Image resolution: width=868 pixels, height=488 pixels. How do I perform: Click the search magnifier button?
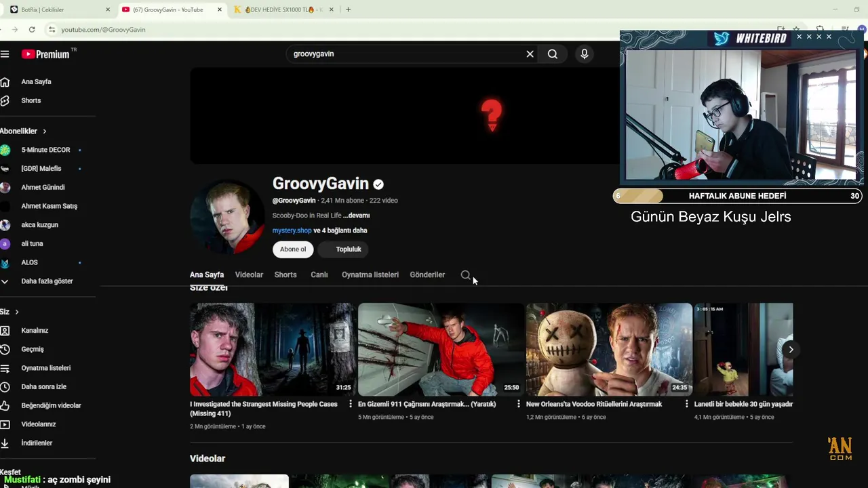tap(553, 54)
